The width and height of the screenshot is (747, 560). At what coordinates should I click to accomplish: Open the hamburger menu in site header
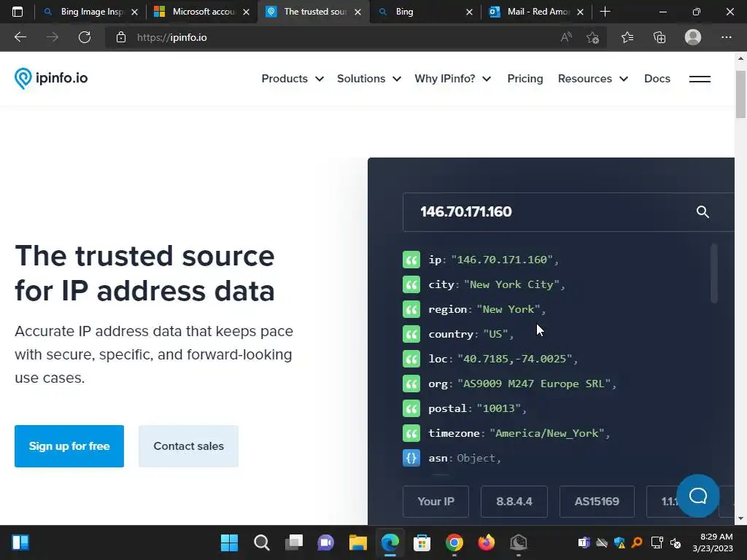(x=700, y=79)
